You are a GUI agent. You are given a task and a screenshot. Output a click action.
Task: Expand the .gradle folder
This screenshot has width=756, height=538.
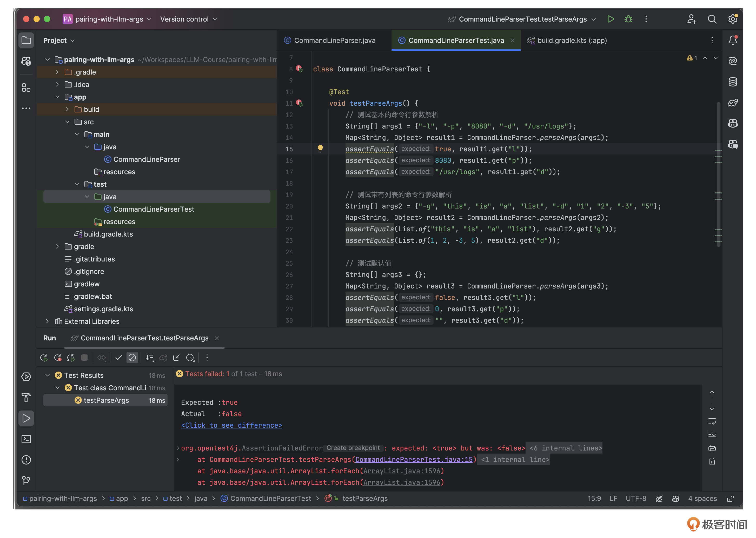click(x=57, y=72)
